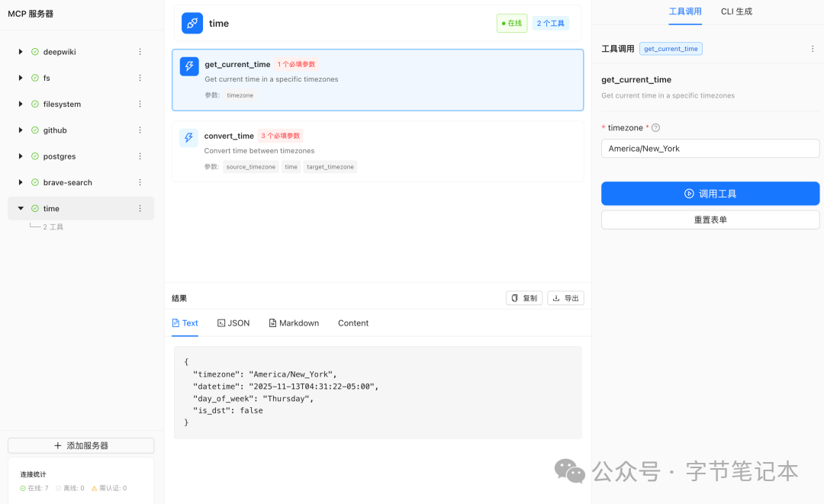The width and height of the screenshot is (824, 504).
Task: Click the 重置表单 button
Action: click(710, 220)
